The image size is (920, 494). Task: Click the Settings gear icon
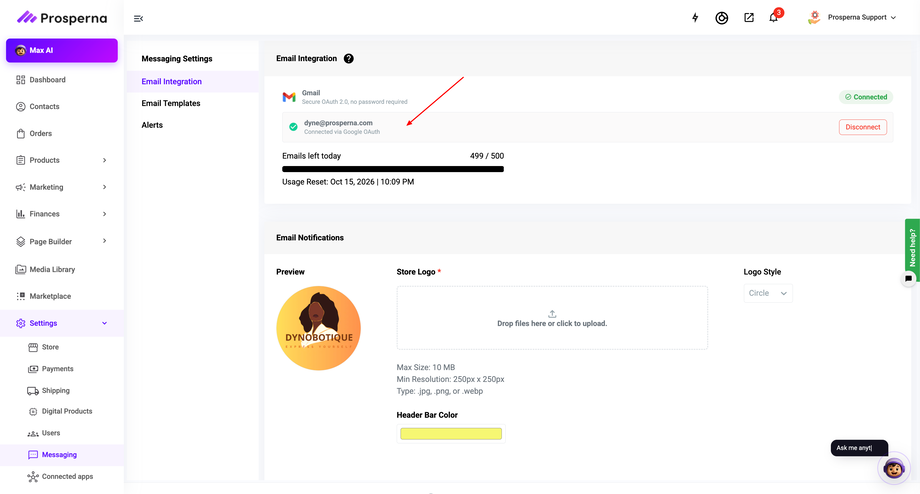[21, 323]
